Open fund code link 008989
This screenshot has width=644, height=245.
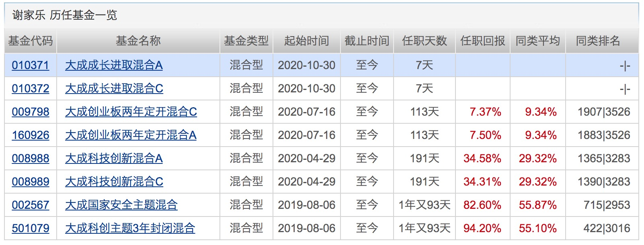tap(31, 182)
